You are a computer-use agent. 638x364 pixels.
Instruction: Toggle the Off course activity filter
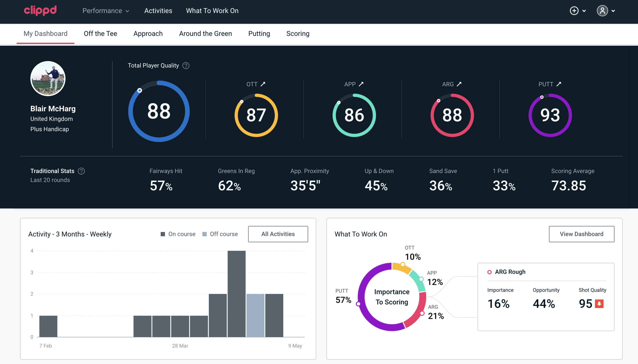coord(220,234)
